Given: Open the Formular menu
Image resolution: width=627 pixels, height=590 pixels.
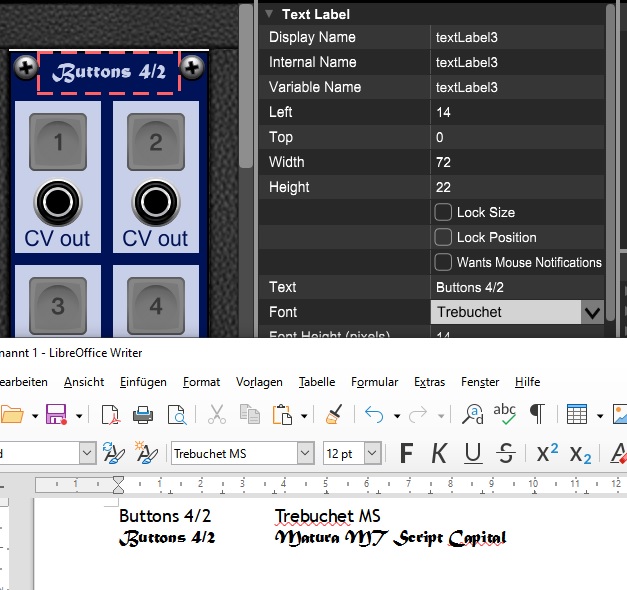Looking at the screenshot, I should coord(375,382).
